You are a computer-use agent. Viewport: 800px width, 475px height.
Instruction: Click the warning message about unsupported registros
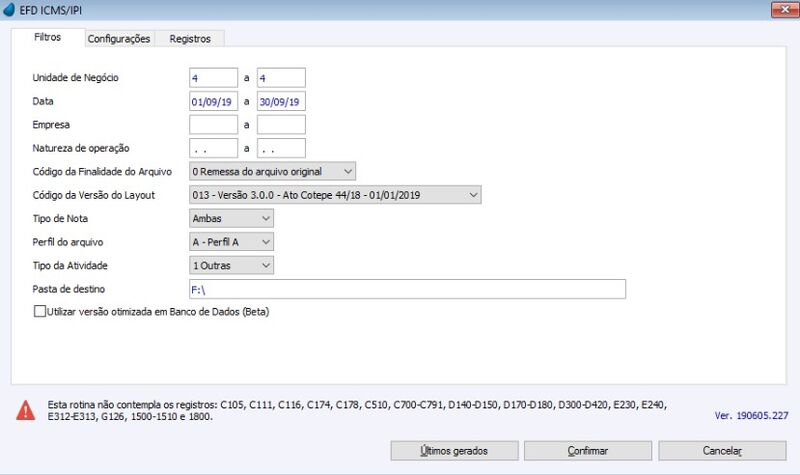click(x=357, y=410)
